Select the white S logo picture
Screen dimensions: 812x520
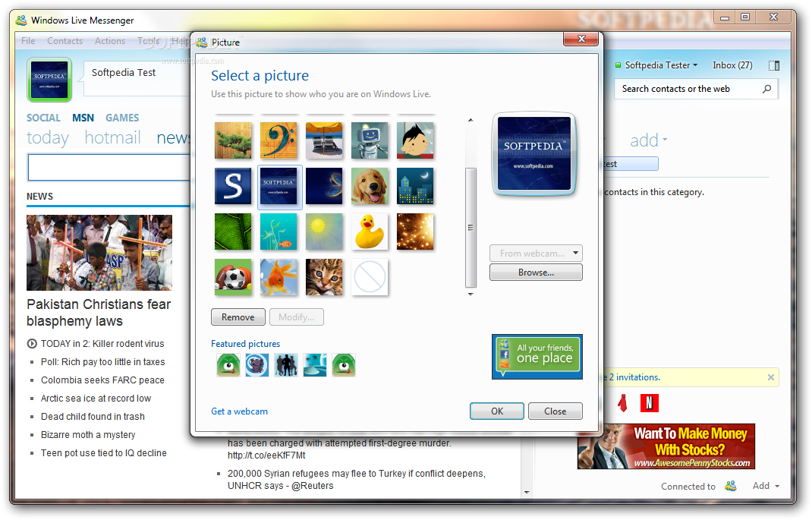pyautogui.click(x=233, y=186)
